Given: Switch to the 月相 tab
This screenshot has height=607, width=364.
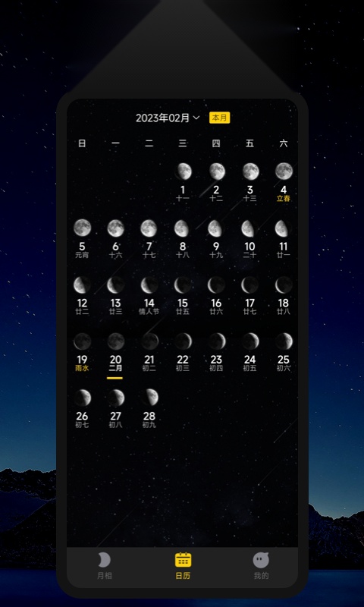Looking at the screenshot, I should tap(104, 566).
